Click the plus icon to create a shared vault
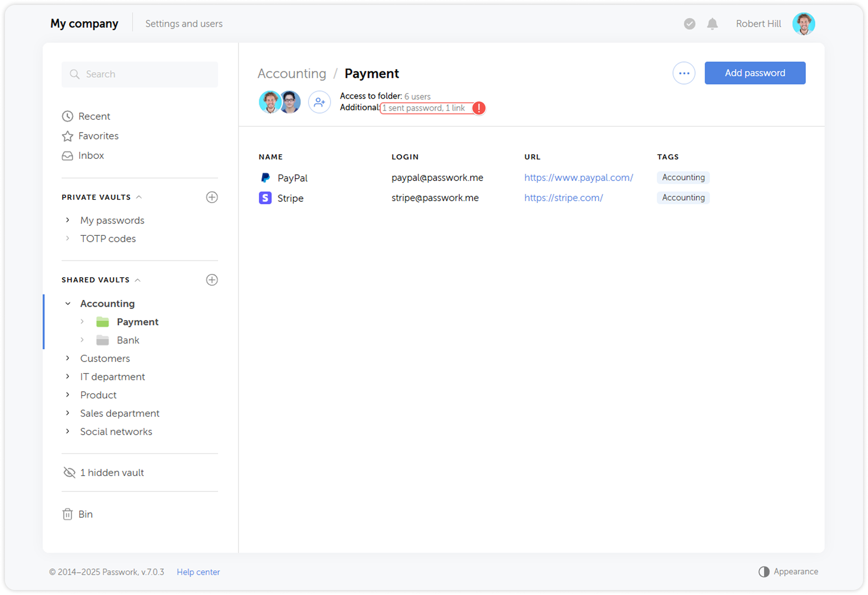868x595 pixels. [212, 280]
